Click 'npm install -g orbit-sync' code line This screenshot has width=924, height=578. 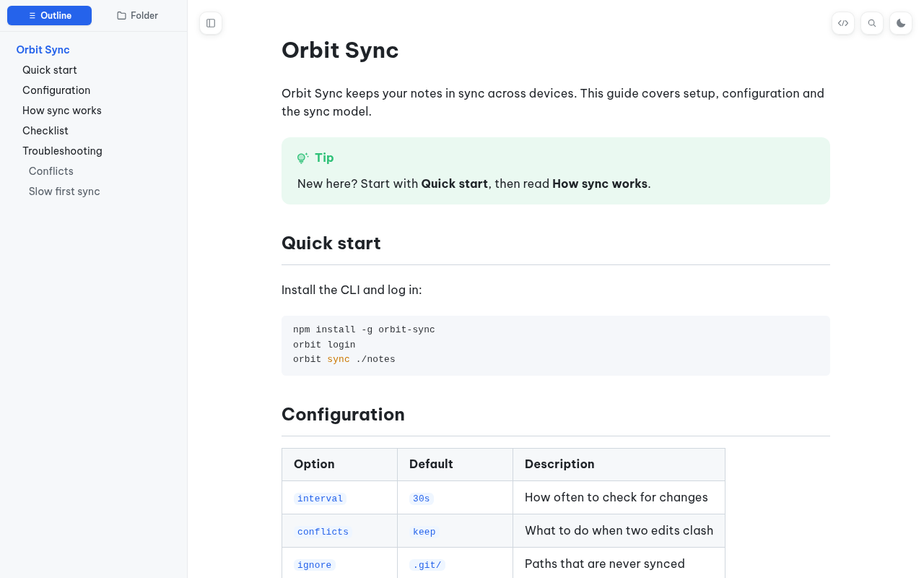click(x=364, y=329)
